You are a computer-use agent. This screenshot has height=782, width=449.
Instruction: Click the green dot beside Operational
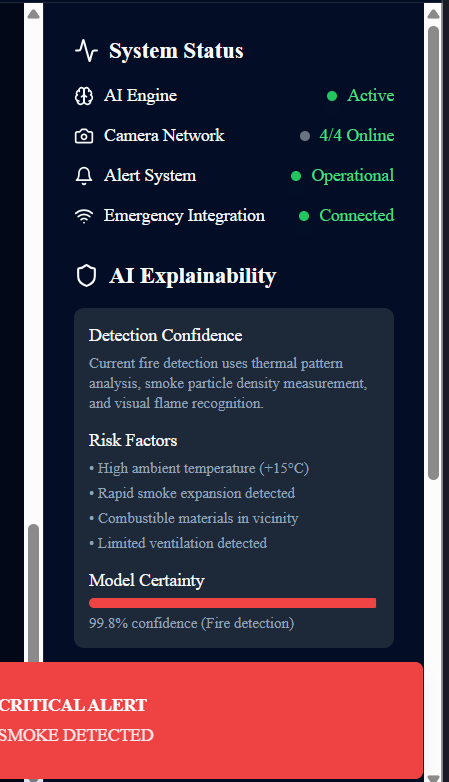296,176
